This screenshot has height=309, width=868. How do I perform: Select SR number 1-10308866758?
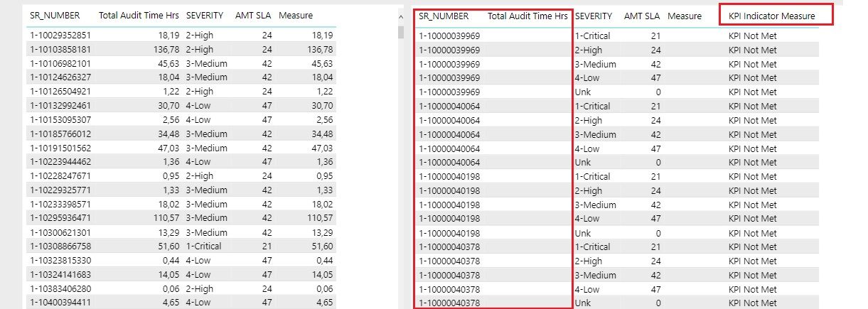(x=60, y=246)
